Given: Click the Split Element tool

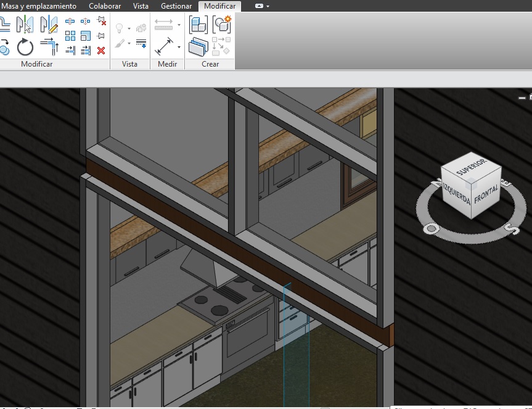Looking at the screenshot, I should 70,22.
